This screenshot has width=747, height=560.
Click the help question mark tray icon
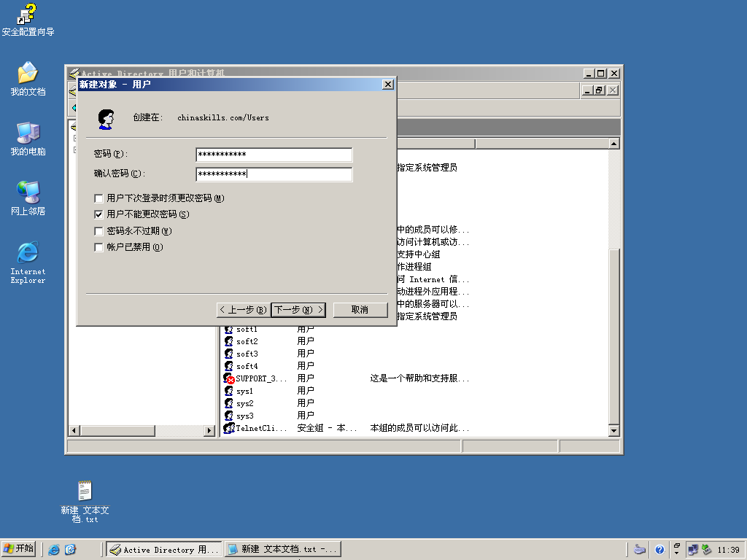pyautogui.click(x=659, y=550)
